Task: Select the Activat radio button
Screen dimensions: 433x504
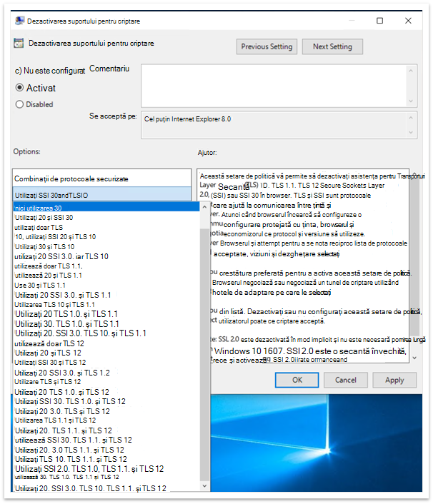Action: (x=19, y=88)
